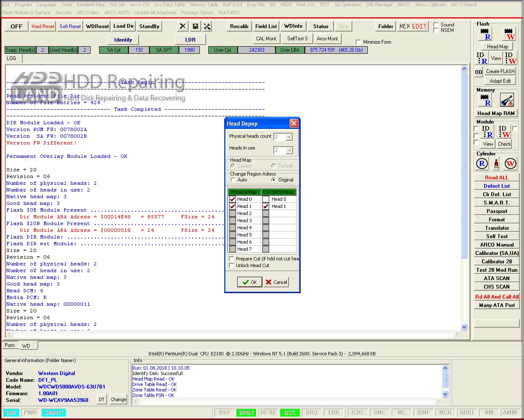Toggle the NSEM checkbox
The height and width of the screenshot is (420, 524).
pos(436,30)
